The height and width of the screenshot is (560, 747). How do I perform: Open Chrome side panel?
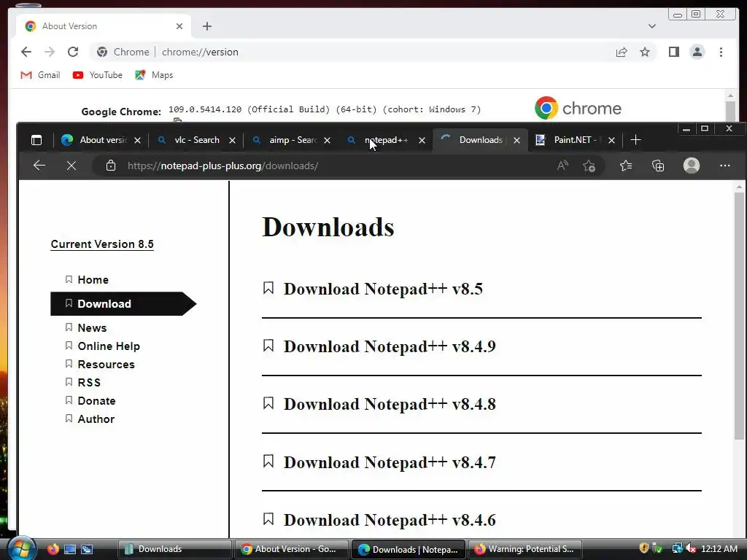coord(673,52)
